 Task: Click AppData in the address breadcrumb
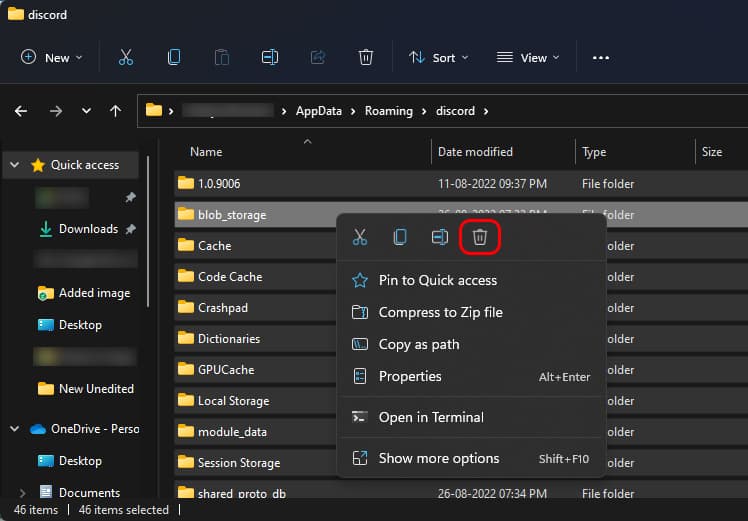tap(319, 111)
